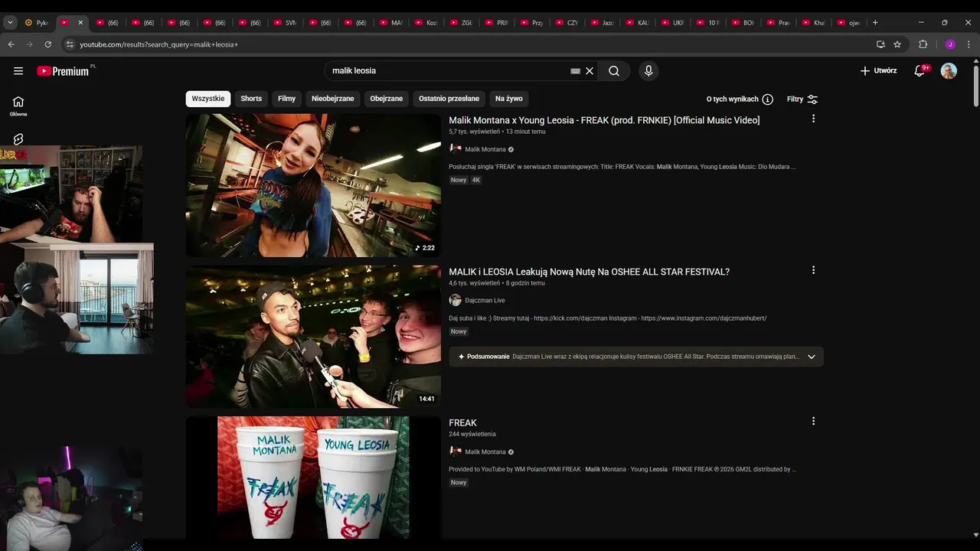Reload the page in browser
980x551 pixels.
[47, 44]
